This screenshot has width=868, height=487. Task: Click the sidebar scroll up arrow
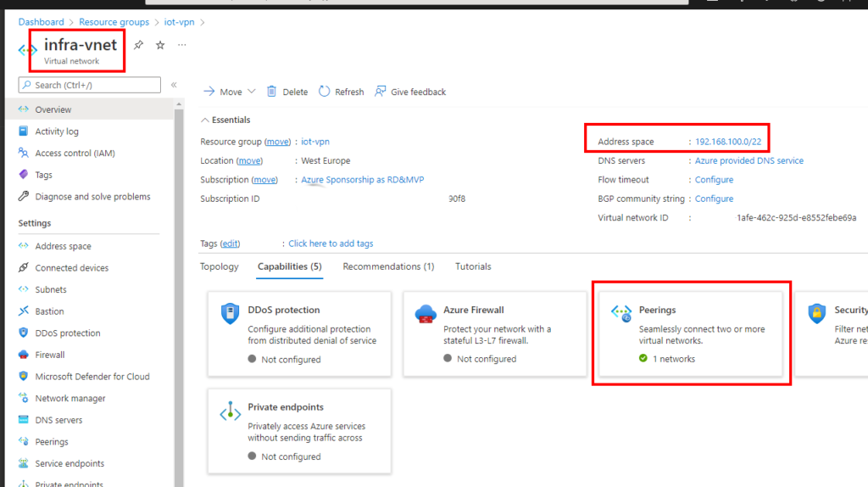coord(178,104)
